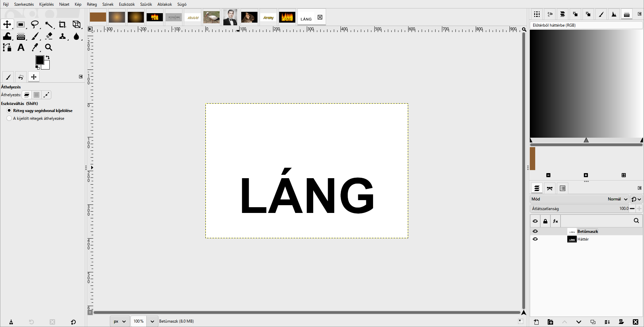Create a new layer in Layers panel

point(536,322)
